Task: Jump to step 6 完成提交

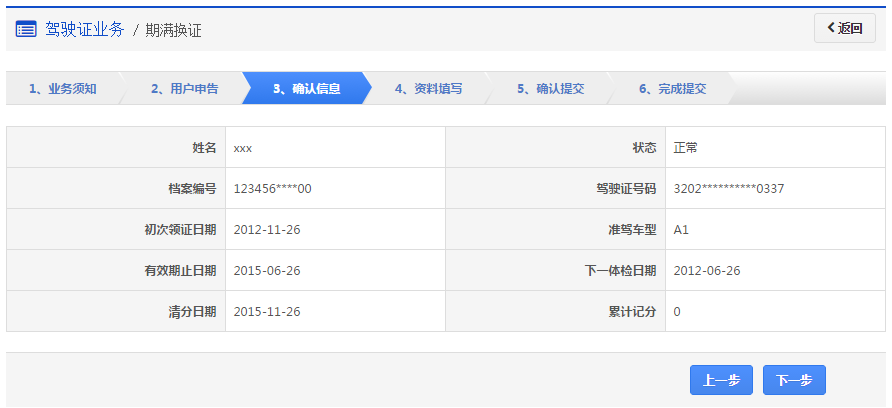Action: click(672, 88)
